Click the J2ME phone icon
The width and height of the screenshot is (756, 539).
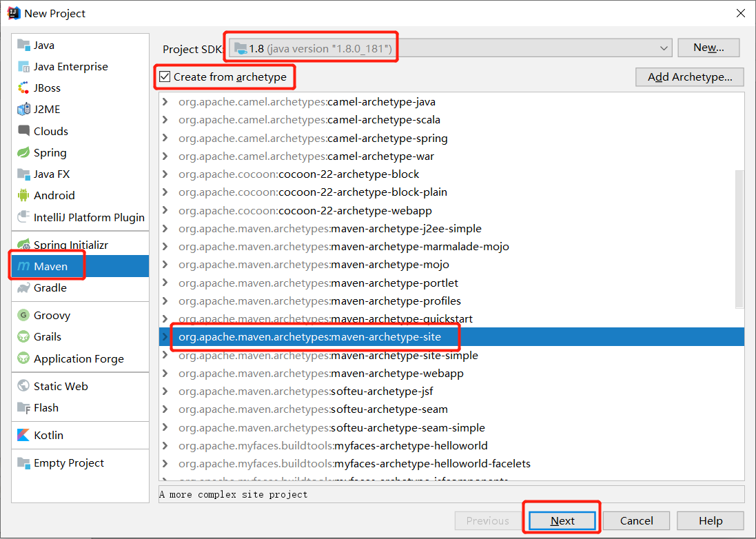click(x=23, y=110)
